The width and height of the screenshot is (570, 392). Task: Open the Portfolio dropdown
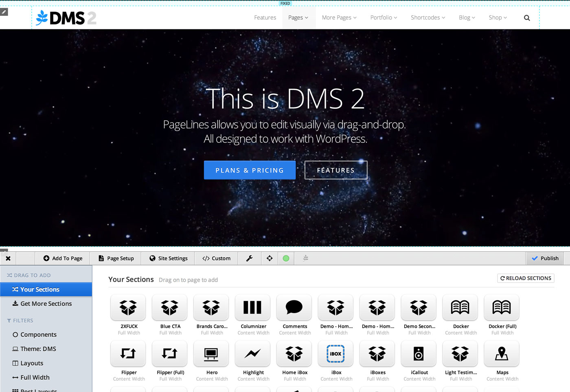(384, 18)
